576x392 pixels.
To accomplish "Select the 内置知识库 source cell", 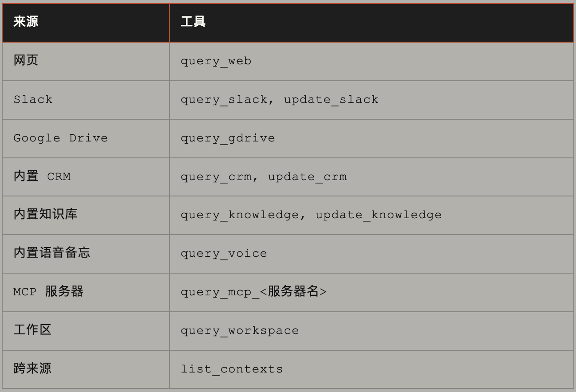I will point(45,215).
